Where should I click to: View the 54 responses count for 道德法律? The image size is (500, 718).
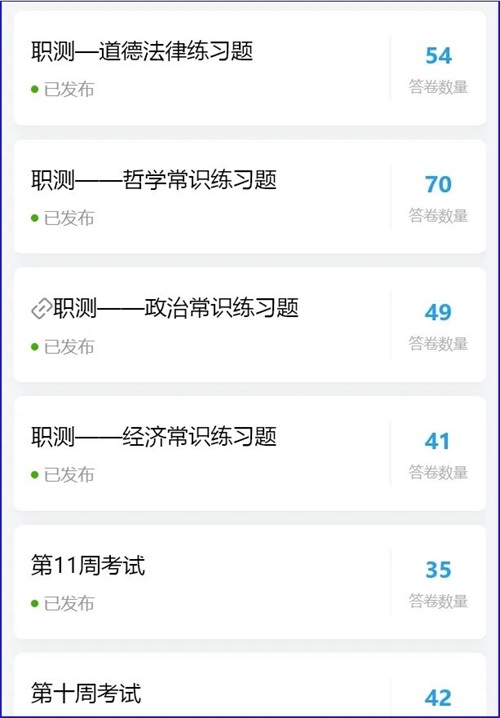[x=439, y=55]
